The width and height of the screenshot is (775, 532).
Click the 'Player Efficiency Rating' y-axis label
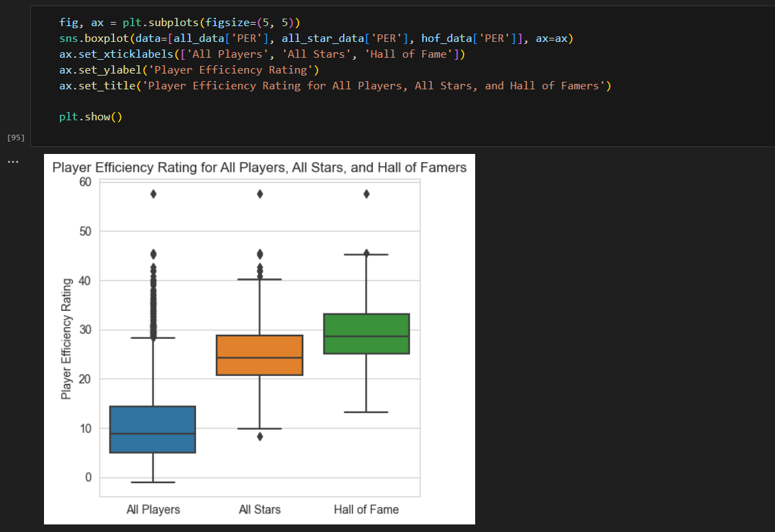(66, 339)
